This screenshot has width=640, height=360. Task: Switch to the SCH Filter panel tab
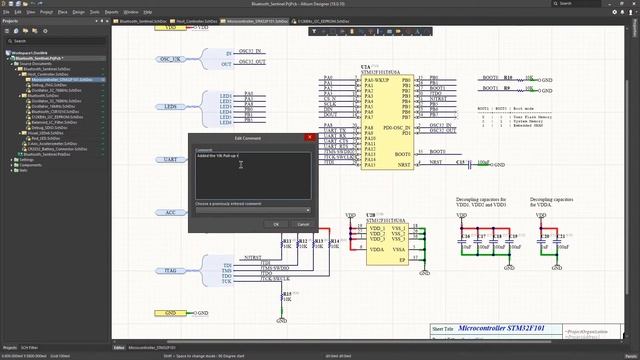coord(29,348)
